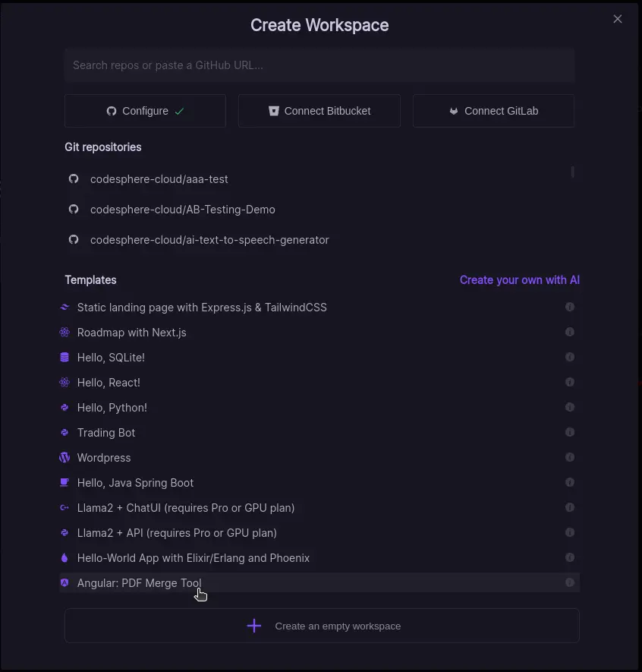Click the React icon next to Hello, React!

pos(65,382)
